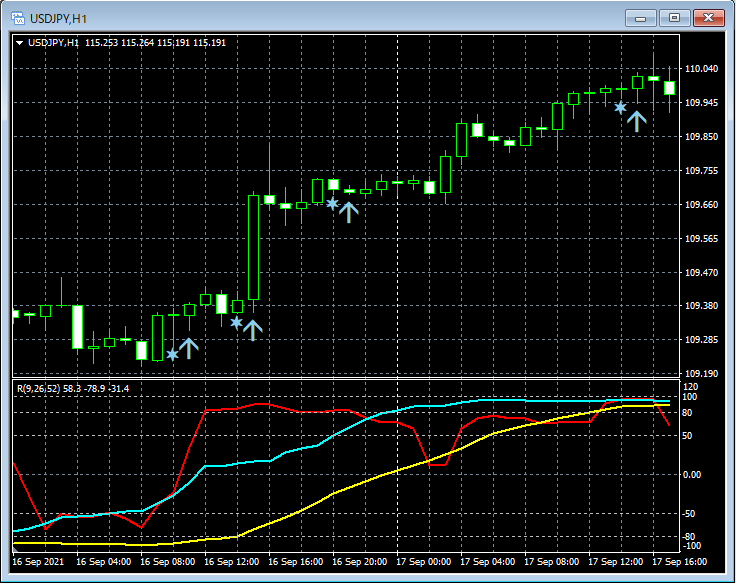Click the large white bearish candle near 16 Sep 04:00

click(78, 327)
